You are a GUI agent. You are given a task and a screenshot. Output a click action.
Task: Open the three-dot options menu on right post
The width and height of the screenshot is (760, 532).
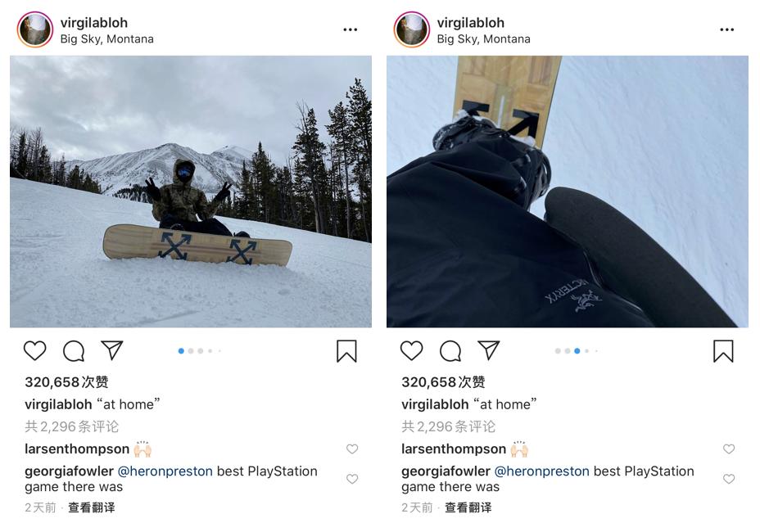coord(726,29)
